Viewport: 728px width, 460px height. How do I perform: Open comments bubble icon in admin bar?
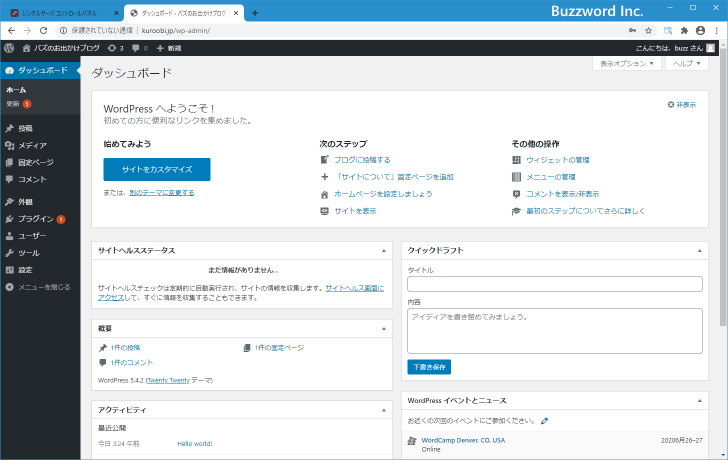138,48
